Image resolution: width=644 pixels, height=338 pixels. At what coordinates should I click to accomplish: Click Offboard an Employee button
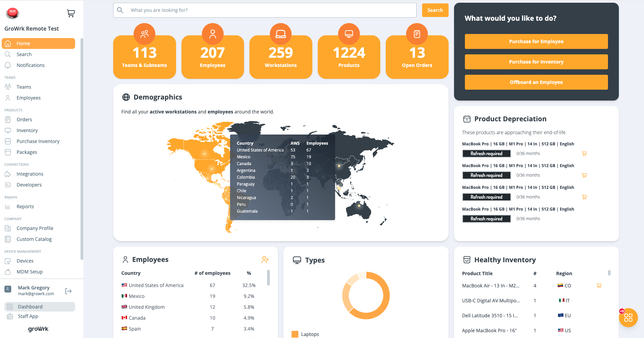pyautogui.click(x=536, y=82)
